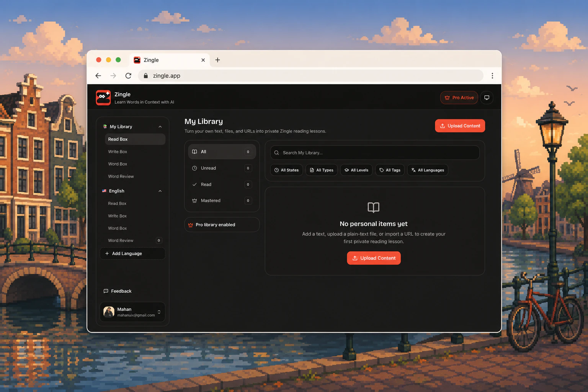Click the clock icon next to Unread
The width and height of the screenshot is (588, 392).
194,168
